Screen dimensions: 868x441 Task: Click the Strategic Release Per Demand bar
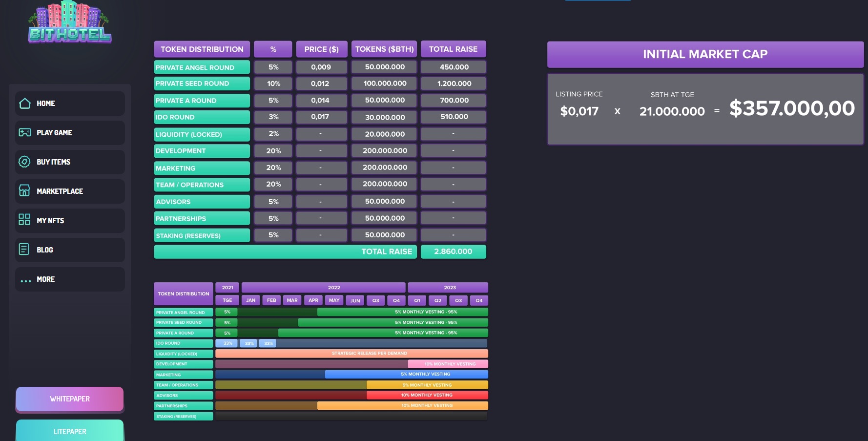click(351, 354)
